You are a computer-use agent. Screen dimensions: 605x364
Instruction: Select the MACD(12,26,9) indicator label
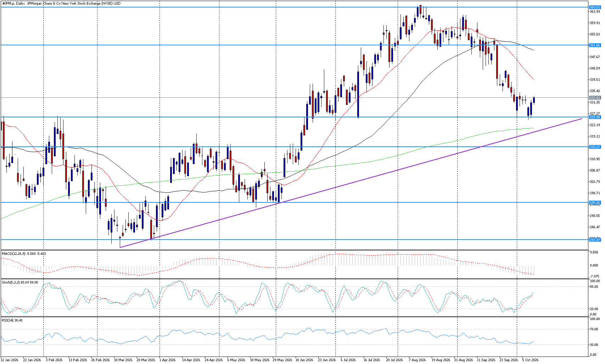pos(24,254)
